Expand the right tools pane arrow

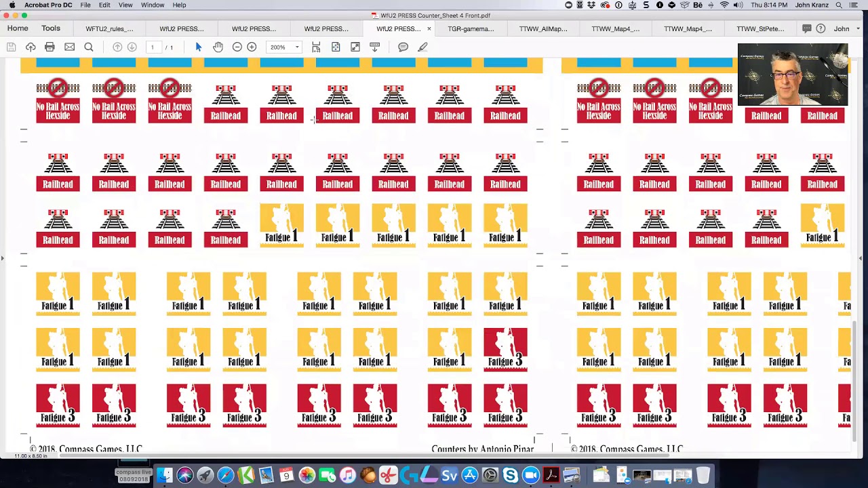pyautogui.click(x=861, y=258)
